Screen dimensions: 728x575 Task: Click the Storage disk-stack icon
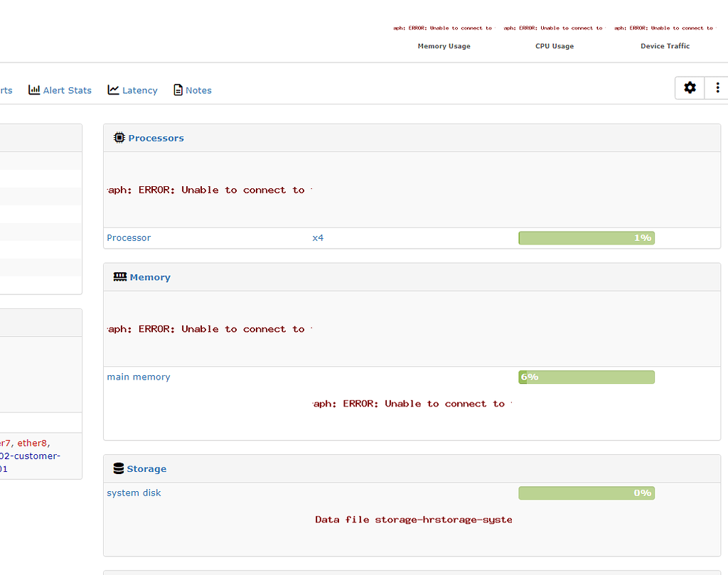click(118, 468)
